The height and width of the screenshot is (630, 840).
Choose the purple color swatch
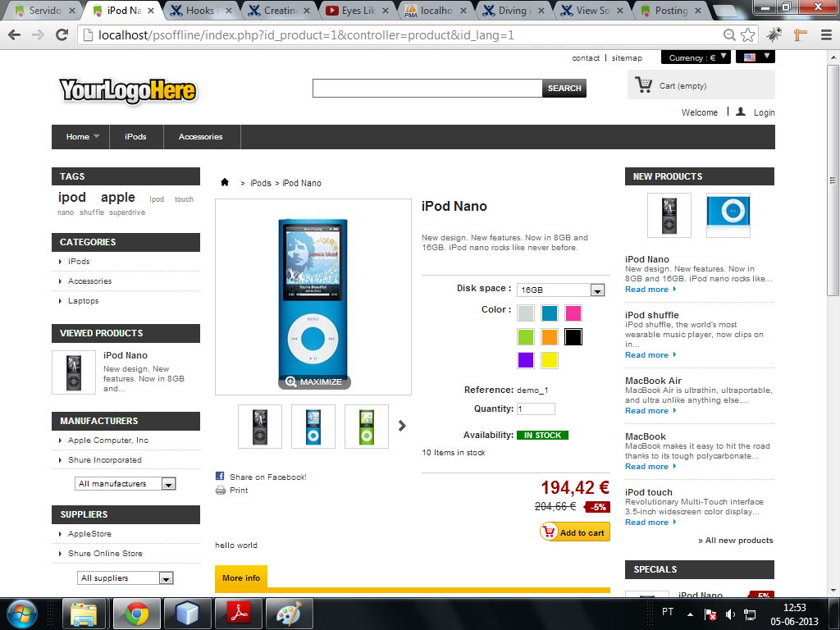pos(526,360)
